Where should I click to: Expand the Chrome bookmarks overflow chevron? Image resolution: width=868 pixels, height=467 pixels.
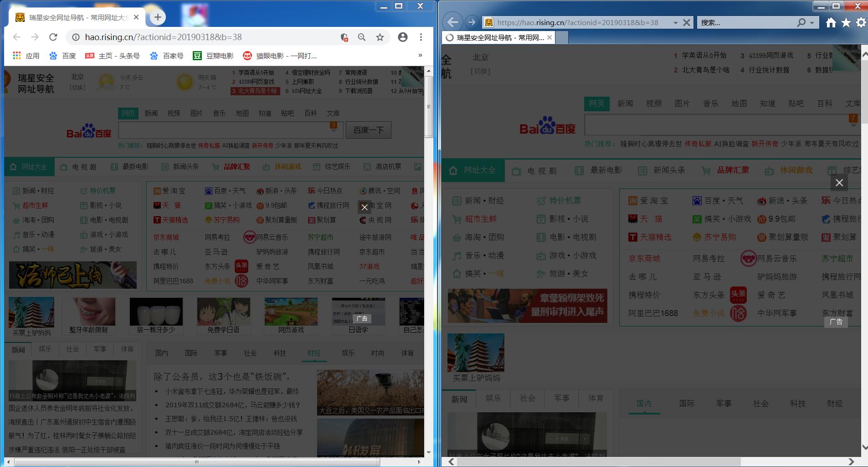420,55
